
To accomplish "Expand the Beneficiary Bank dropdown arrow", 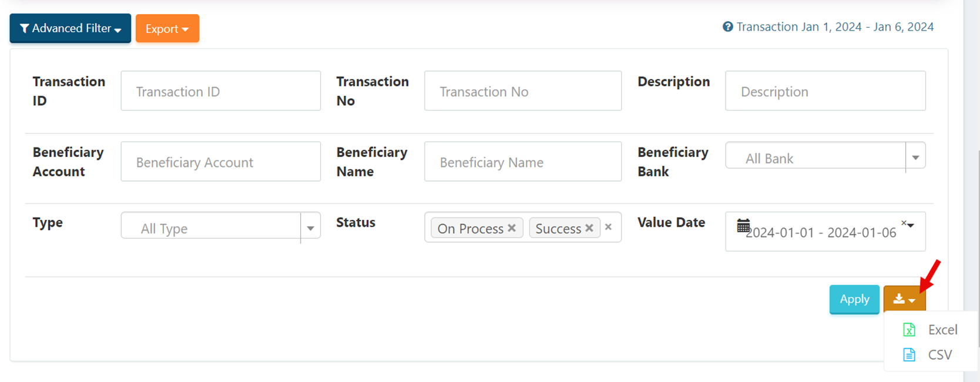I will (915, 158).
